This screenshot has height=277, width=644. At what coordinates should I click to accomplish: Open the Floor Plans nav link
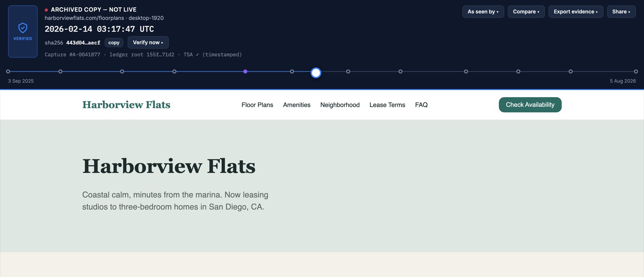(x=257, y=105)
